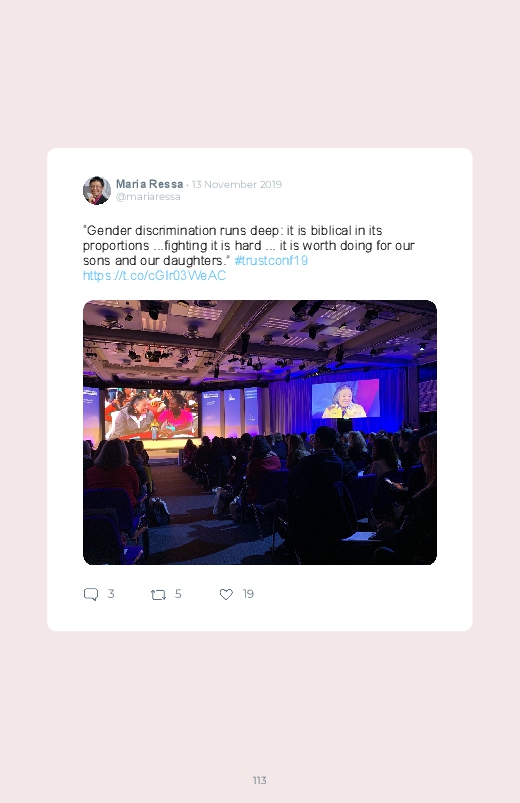Click the reply count number 3
The height and width of the screenshot is (803, 520).
[111, 594]
